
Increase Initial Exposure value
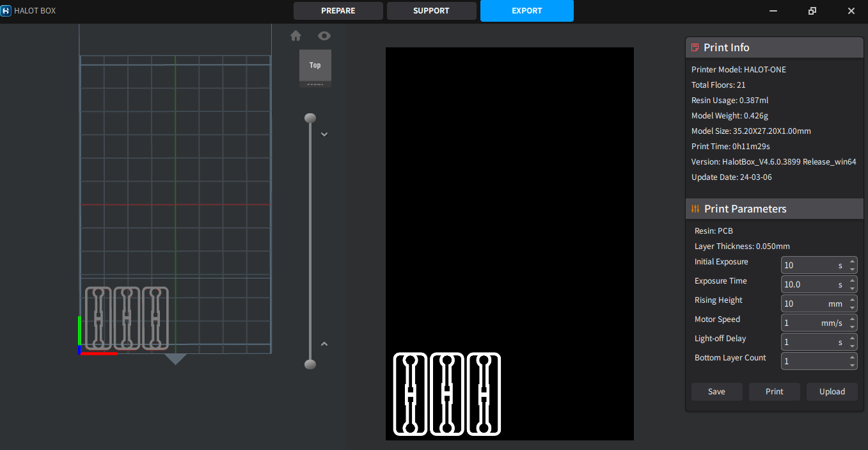[x=853, y=261]
